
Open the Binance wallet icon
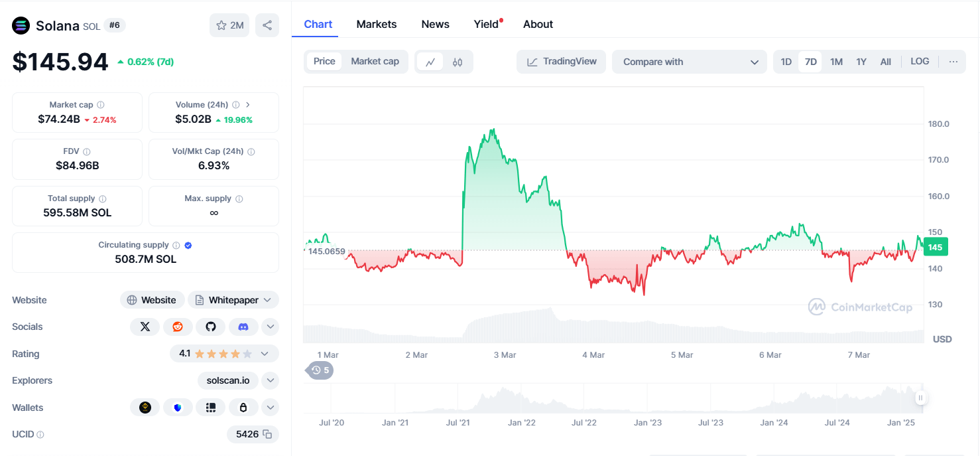coord(145,408)
